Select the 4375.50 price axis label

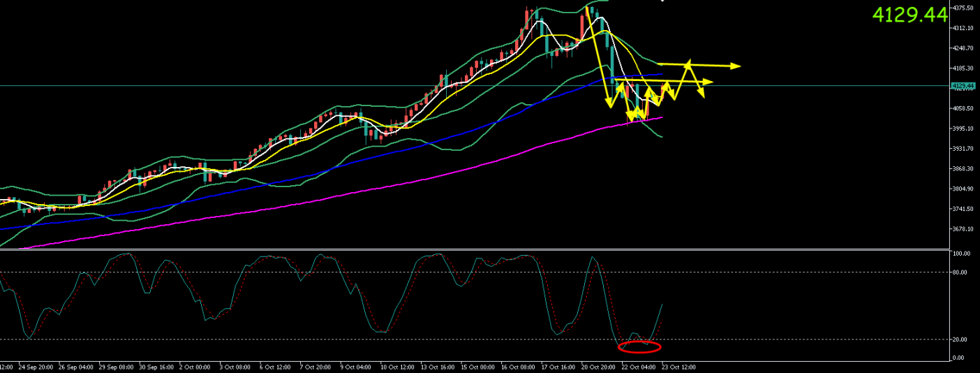pyautogui.click(x=962, y=8)
